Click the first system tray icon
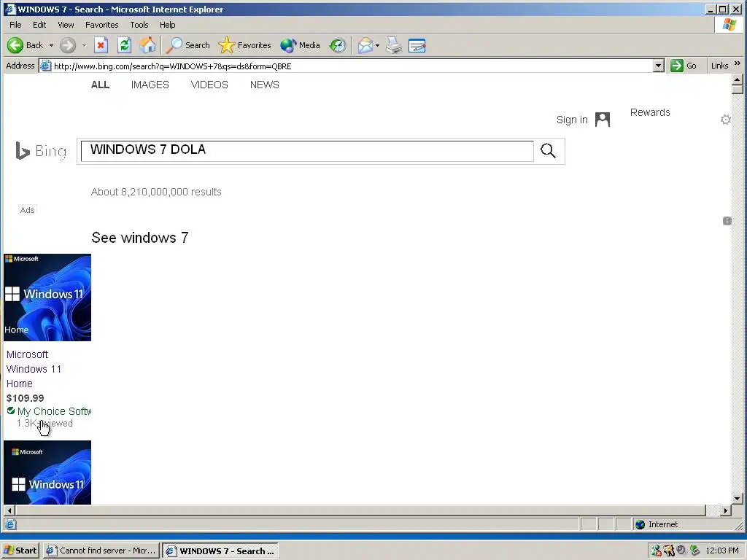Viewport: 747px width, 560px height. tap(656, 551)
